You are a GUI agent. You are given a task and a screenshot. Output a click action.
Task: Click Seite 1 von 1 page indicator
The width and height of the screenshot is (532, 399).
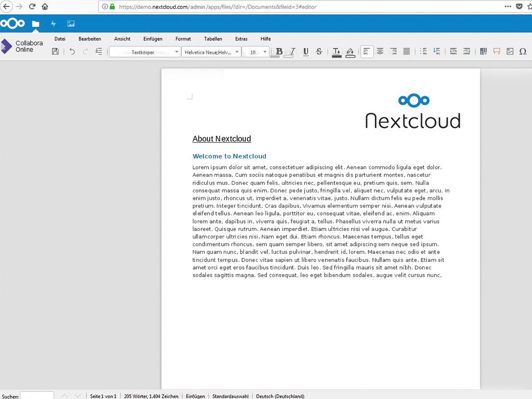pyautogui.click(x=103, y=396)
